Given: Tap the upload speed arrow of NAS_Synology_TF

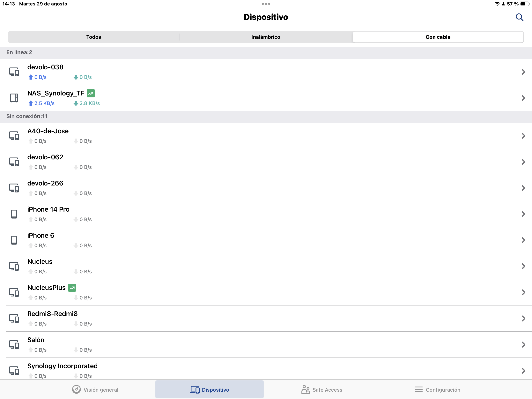Looking at the screenshot, I should point(30,103).
